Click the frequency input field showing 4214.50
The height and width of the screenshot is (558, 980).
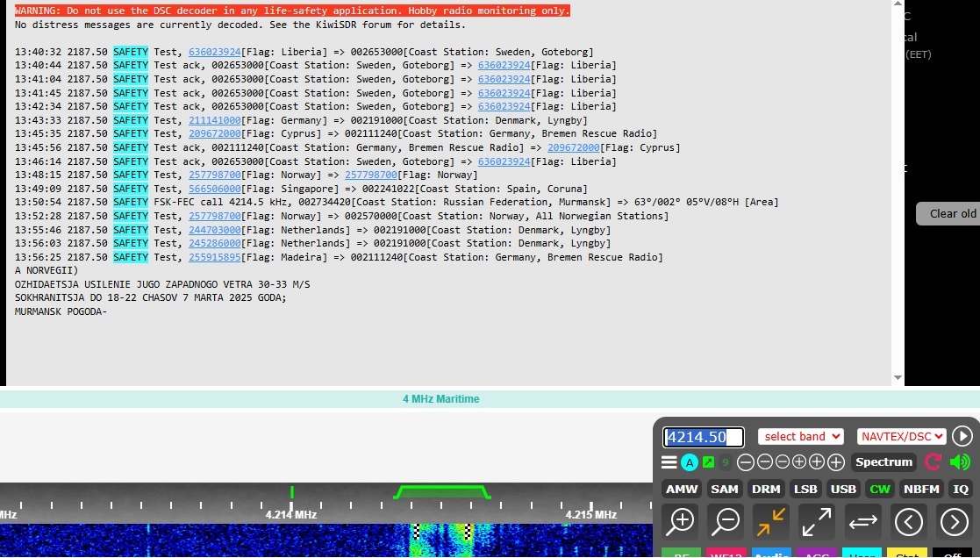click(x=704, y=437)
